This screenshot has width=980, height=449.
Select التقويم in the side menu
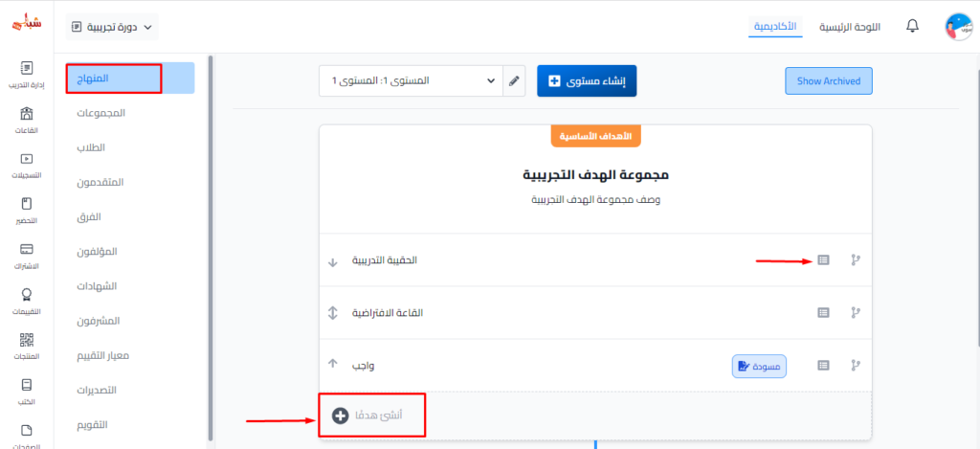pyautogui.click(x=93, y=425)
